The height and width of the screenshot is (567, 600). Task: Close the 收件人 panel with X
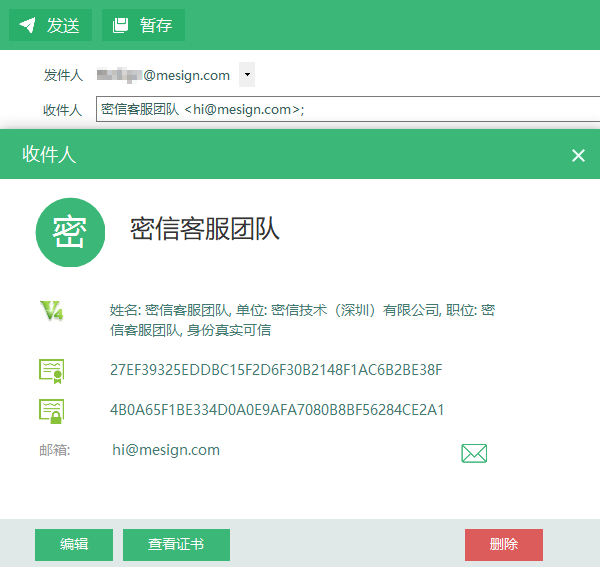click(x=578, y=155)
